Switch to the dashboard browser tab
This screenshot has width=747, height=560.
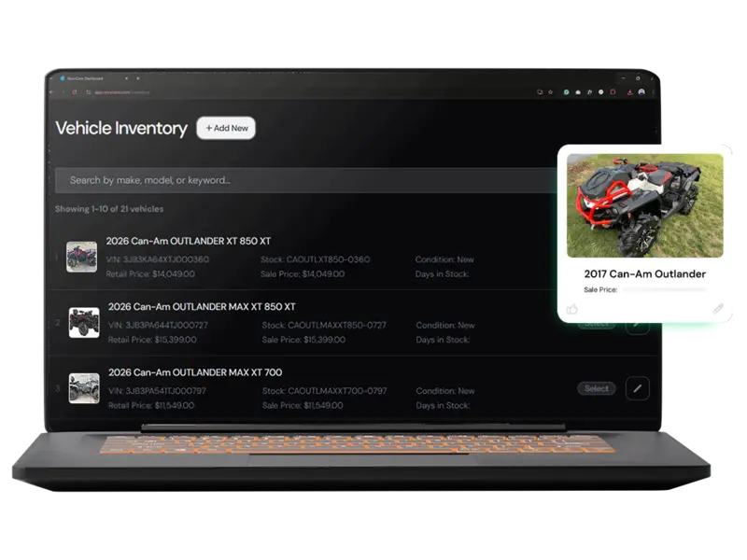tap(93, 77)
